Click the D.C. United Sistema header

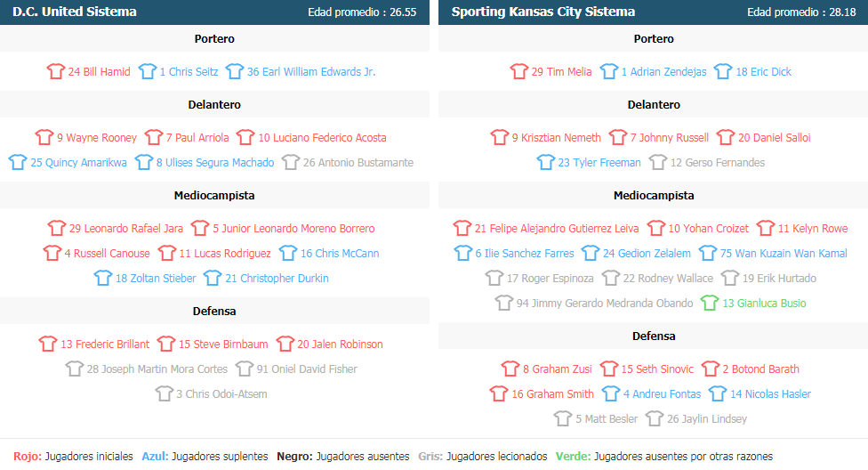point(75,12)
